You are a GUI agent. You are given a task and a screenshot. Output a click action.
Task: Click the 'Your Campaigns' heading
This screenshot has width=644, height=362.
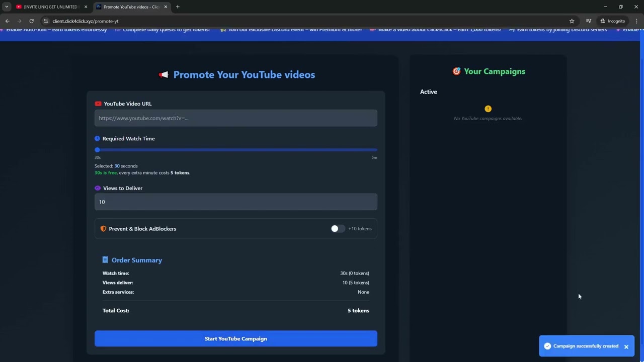[495, 71]
